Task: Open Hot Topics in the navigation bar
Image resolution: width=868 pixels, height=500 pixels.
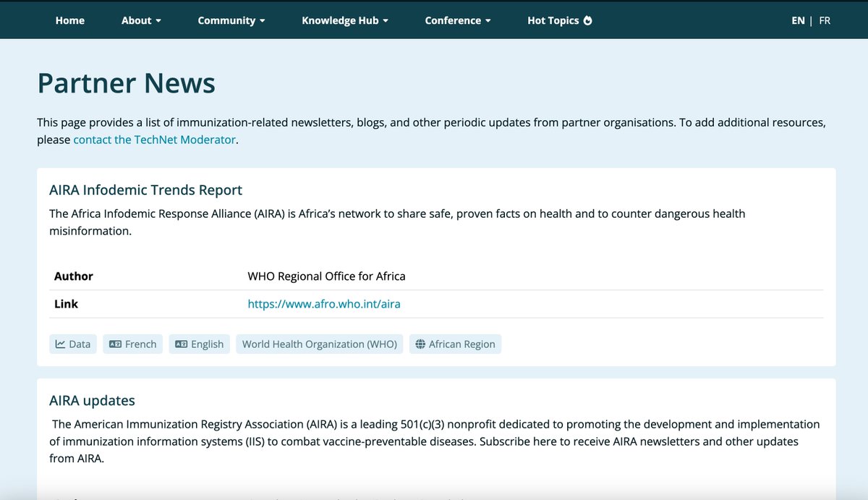Action: click(560, 20)
